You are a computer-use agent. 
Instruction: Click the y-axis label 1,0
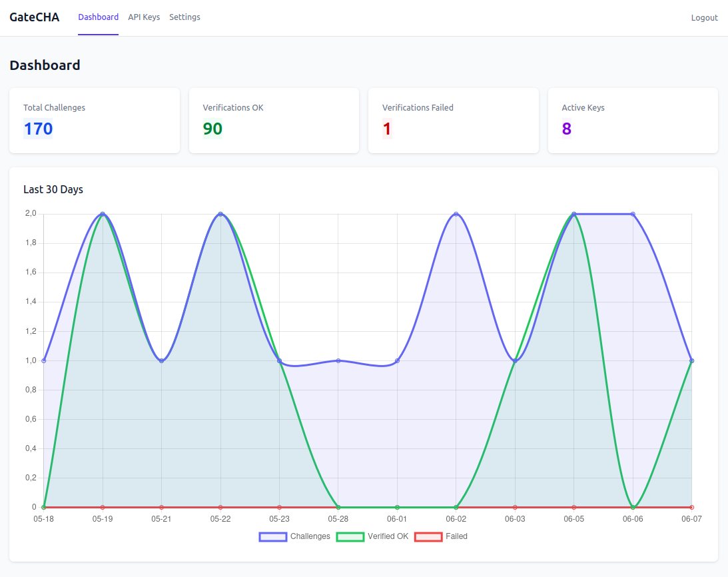[31, 360]
